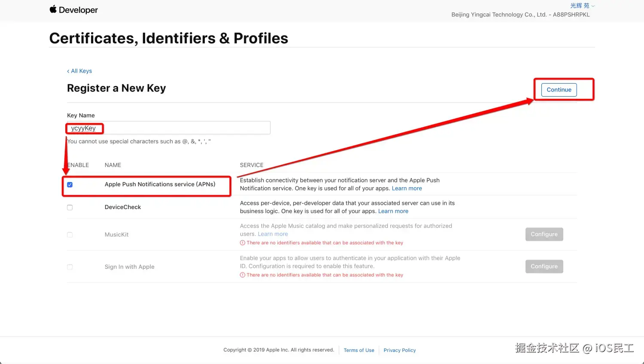Click the Beijing Yingcai Technology team name
This screenshot has height=364, width=644.
coord(520,15)
